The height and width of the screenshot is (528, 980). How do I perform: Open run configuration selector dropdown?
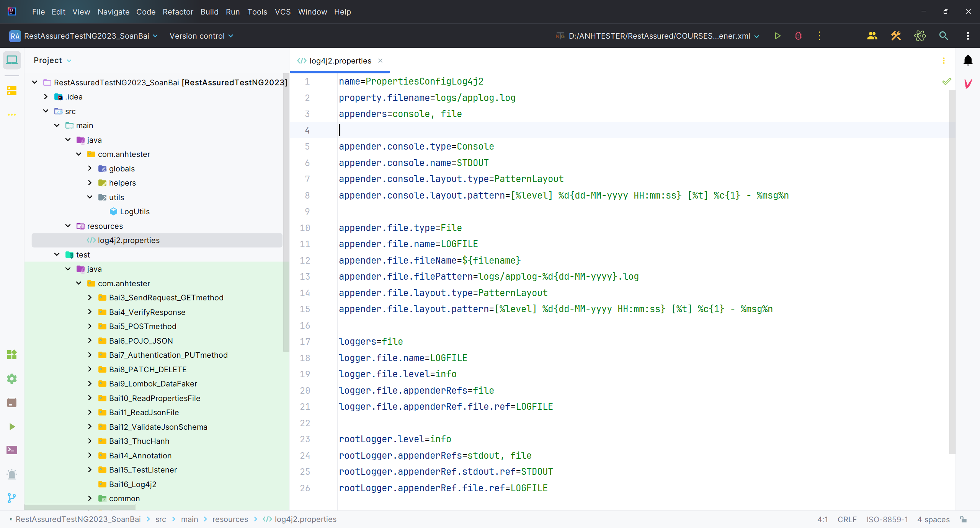658,36
